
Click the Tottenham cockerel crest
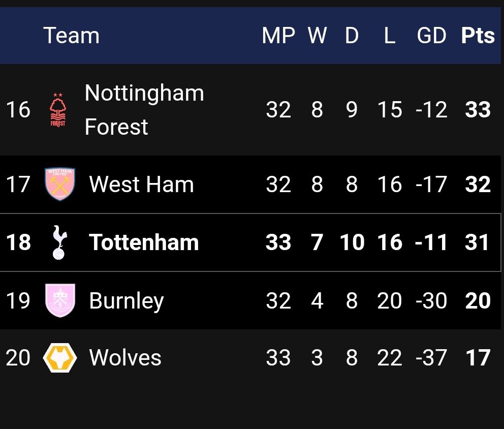click(59, 242)
